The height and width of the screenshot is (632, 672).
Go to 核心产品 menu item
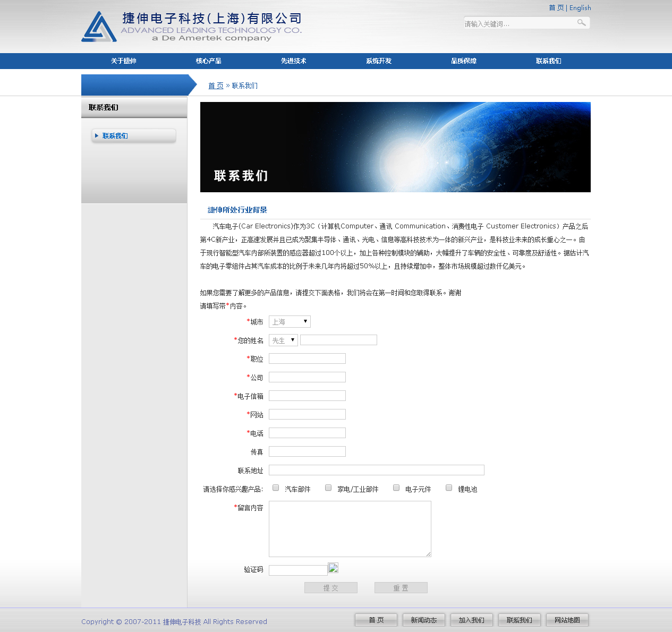[x=209, y=61]
